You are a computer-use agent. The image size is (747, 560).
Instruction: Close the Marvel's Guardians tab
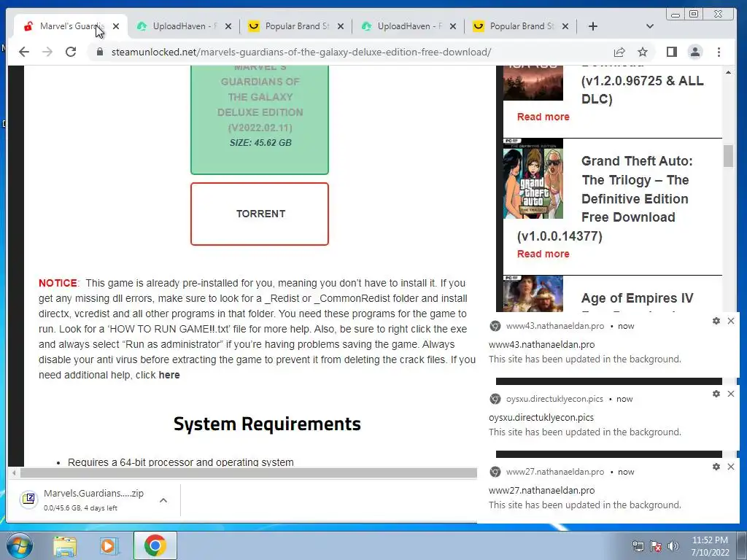pos(116,26)
